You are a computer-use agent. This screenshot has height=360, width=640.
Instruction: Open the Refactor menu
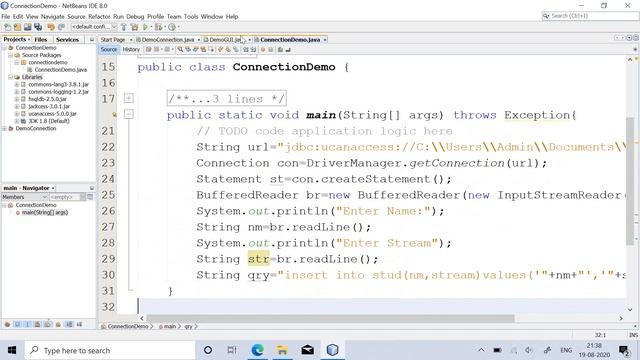pyautogui.click(x=99, y=17)
